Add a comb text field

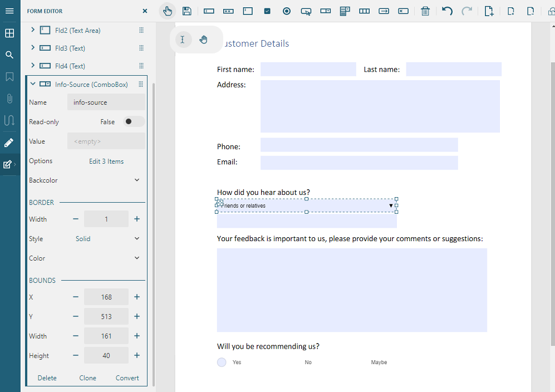(x=364, y=11)
